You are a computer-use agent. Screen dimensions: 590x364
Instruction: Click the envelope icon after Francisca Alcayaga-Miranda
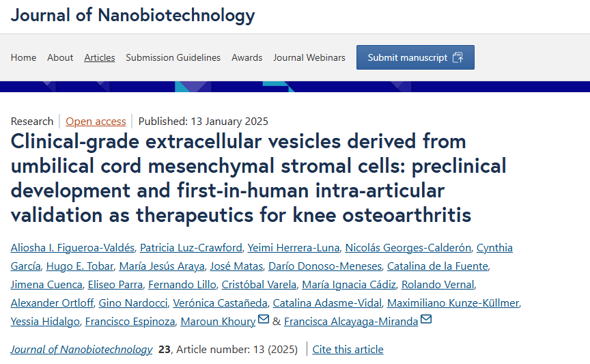[x=426, y=320]
